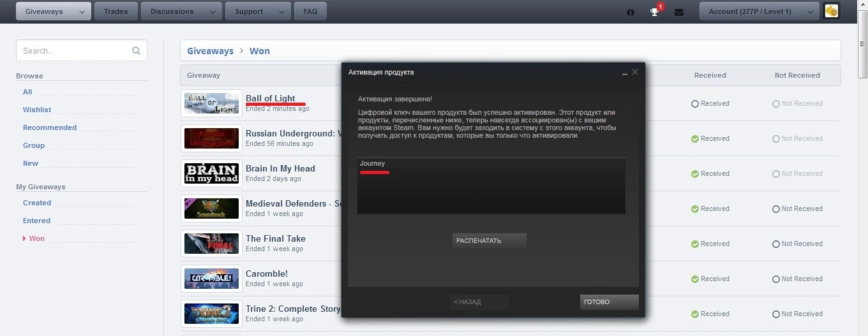The image size is (868, 336).
Task: Click the Received column header
Action: (x=710, y=75)
